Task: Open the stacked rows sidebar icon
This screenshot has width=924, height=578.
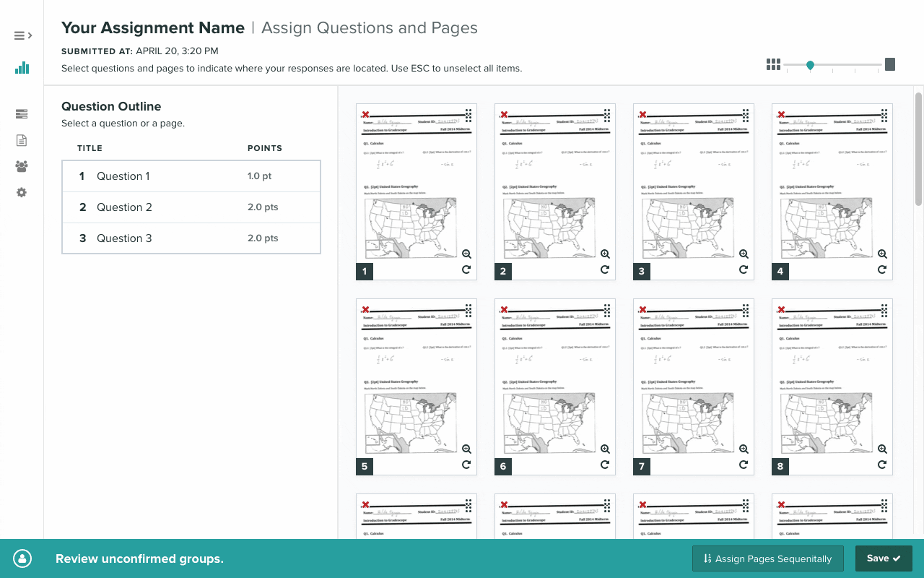Action: (x=22, y=114)
